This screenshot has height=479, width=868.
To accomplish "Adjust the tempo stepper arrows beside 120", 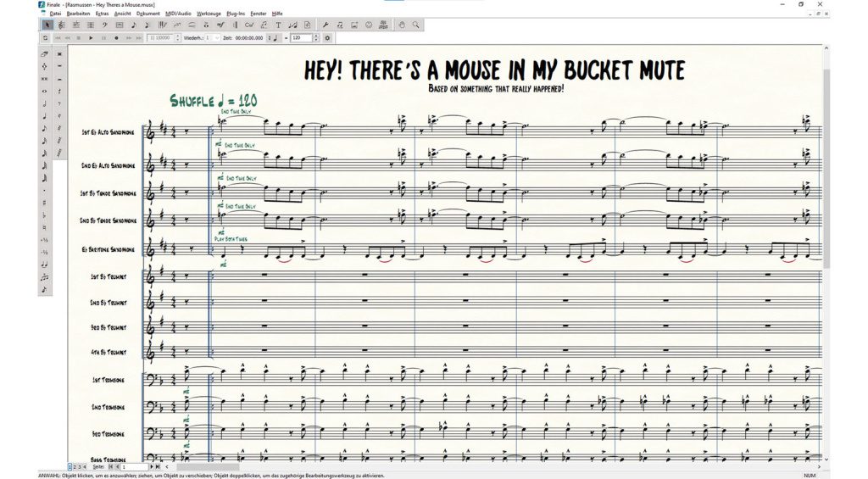I will [316, 38].
